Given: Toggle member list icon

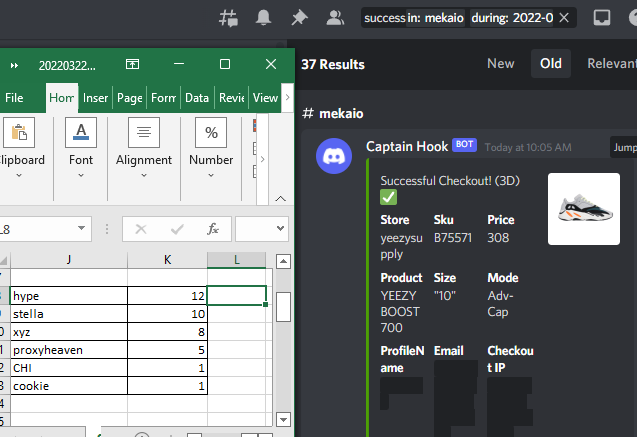Looking at the screenshot, I should (x=335, y=18).
